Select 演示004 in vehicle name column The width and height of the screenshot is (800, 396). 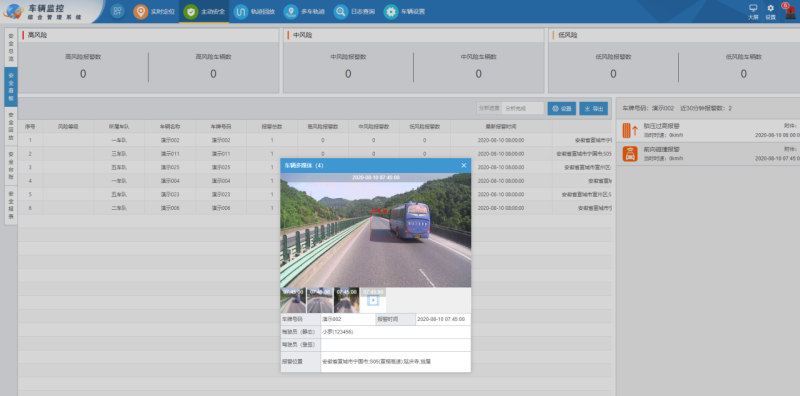click(x=170, y=181)
